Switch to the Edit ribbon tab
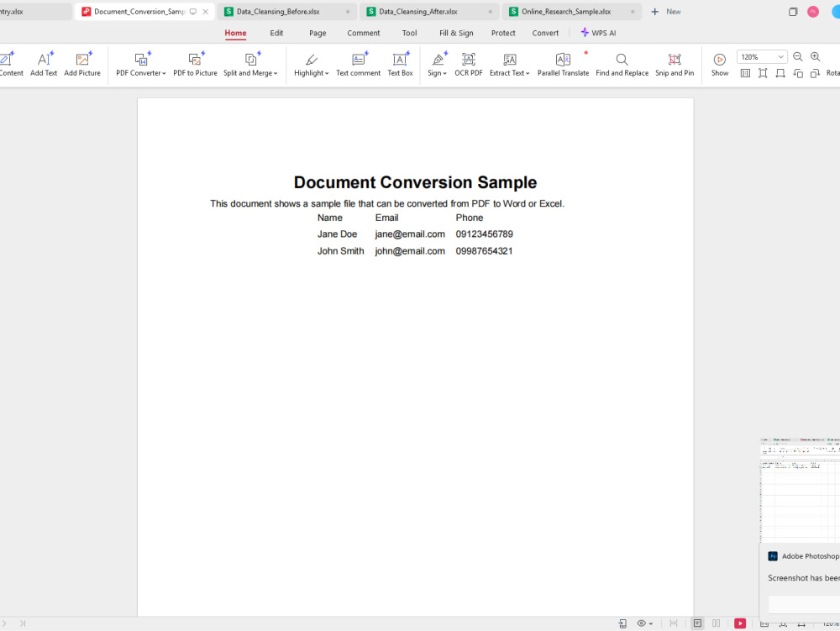840x631 pixels. point(276,34)
